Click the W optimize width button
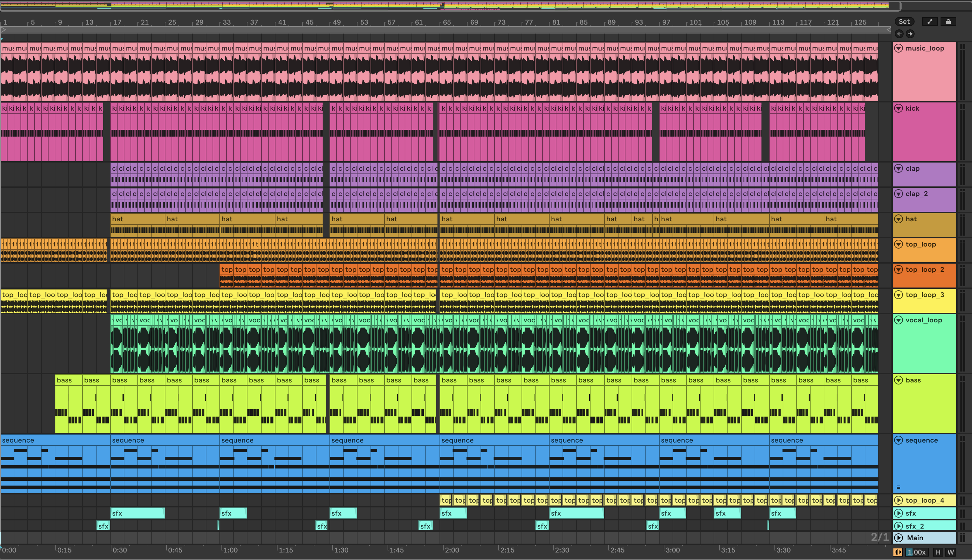 pyautogui.click(x=950, y=552)
